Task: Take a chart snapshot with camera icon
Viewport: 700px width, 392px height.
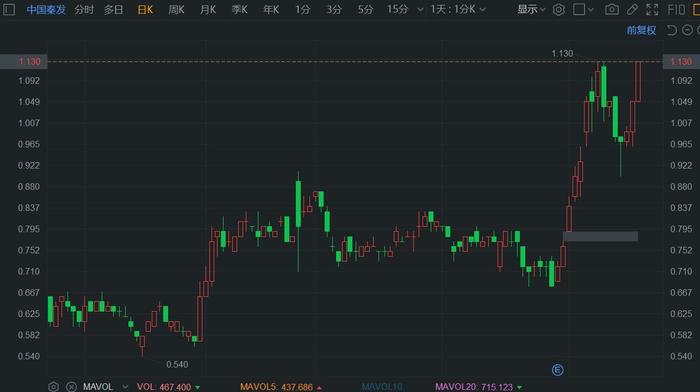Action: 612,9
